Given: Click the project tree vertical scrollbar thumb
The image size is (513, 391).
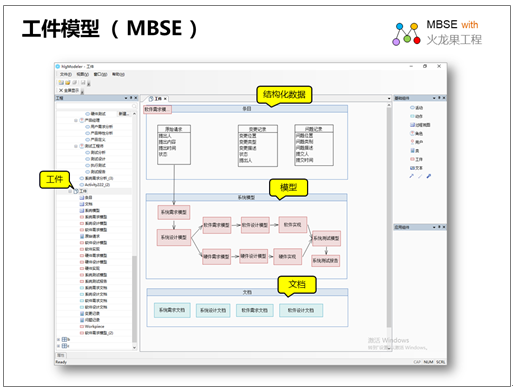Looking at the screenshot, I should (134, 298).
